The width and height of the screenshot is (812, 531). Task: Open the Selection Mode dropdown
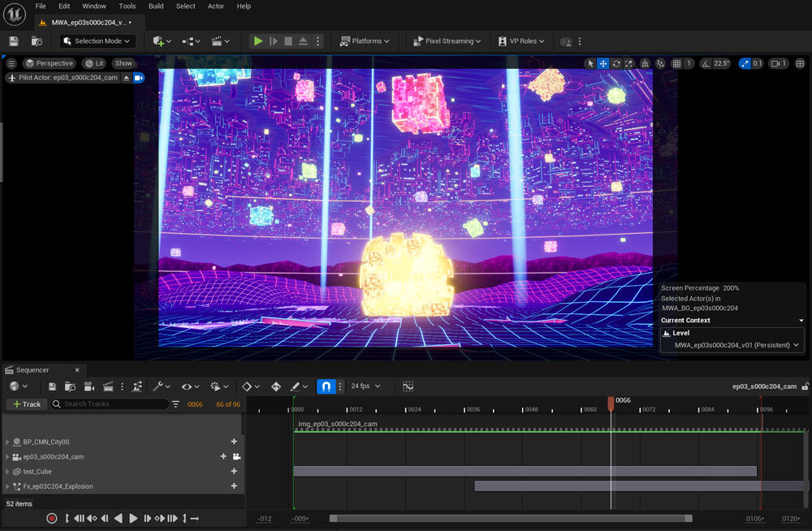pos(97,41)
